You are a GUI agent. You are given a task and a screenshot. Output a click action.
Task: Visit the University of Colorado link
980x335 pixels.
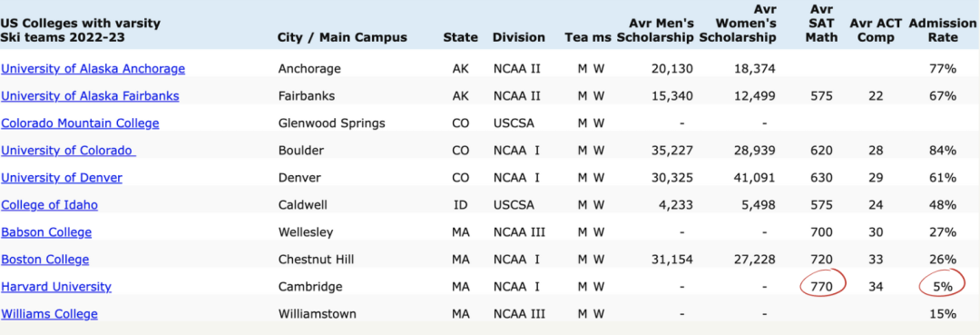pyautogui.click(x=69, y=151)
